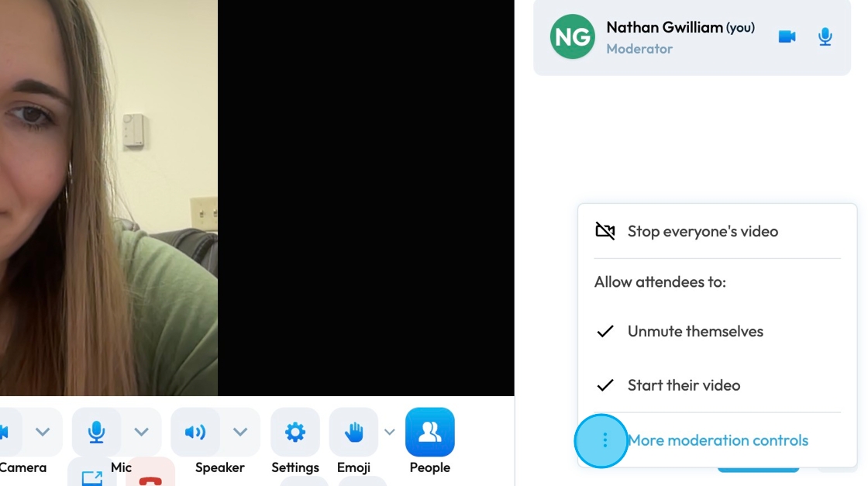
Task: Expand the Camera options chevron
Action: click(x=43, y=432)
